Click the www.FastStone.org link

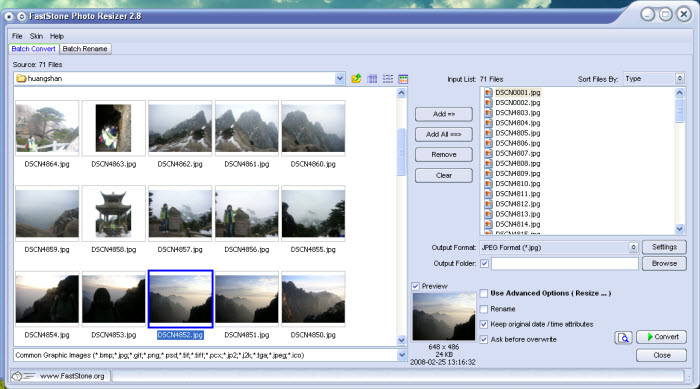(72, 376)
